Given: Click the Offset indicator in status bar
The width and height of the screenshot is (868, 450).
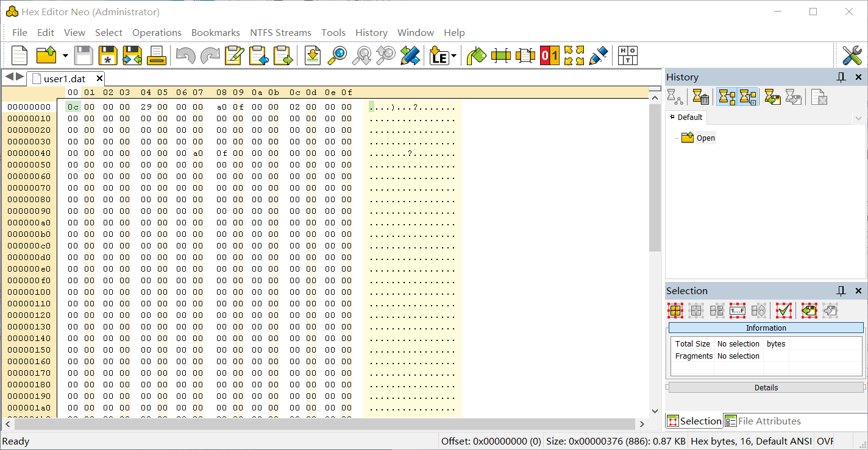Looking at the screenshot, I should [x=491, y=441].
